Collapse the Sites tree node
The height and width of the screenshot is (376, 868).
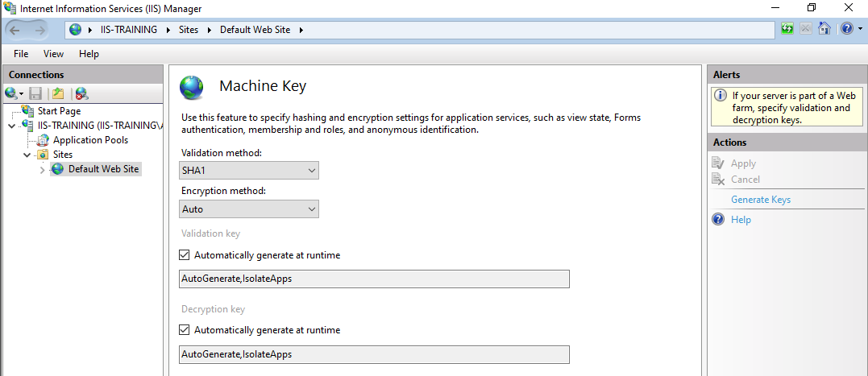tap(27, 155)
